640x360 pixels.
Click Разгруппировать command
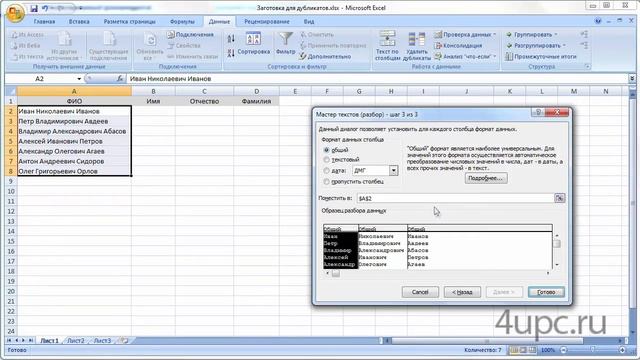pos(536,46)
